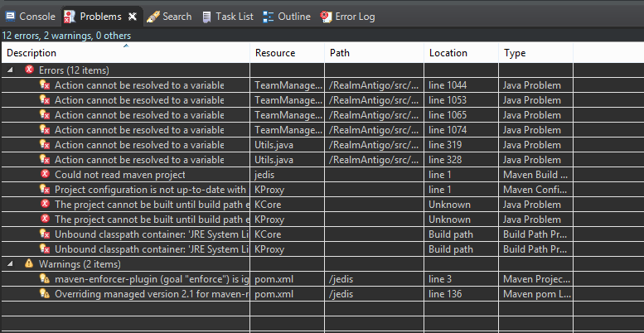Click error icon for 'Could not read maven project'
The width and height of the screenshot is (644, 333).
click(x=46, y=175)
